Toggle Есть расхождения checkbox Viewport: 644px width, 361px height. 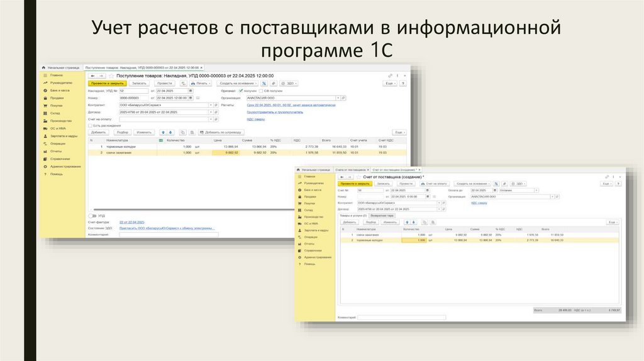[x=90, y=126]
